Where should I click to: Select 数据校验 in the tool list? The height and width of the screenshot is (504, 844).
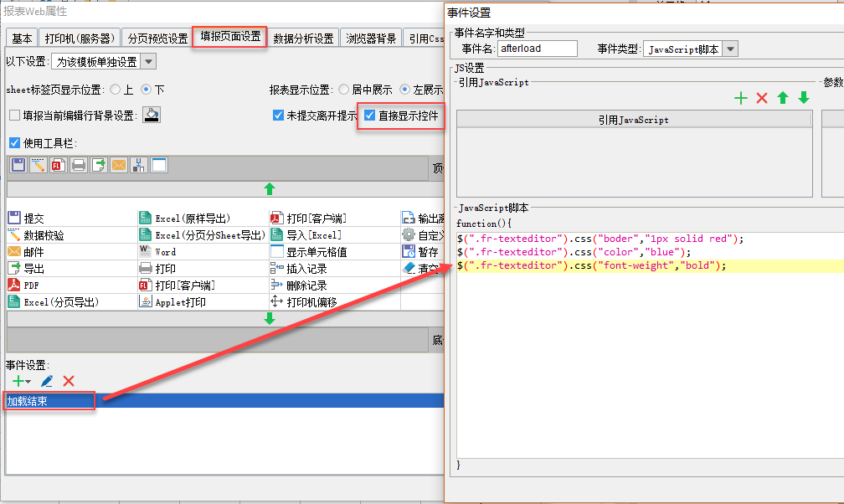[36, 235]
